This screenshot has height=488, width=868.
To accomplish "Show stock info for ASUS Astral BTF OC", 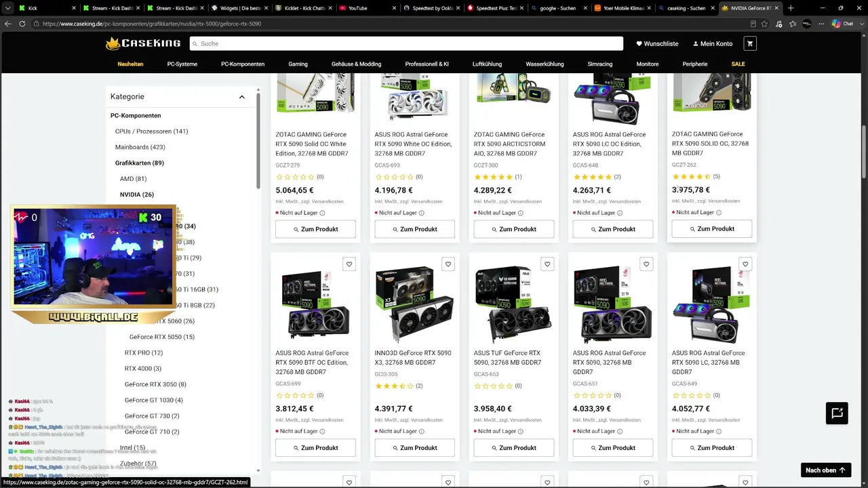I will [322, 431].
